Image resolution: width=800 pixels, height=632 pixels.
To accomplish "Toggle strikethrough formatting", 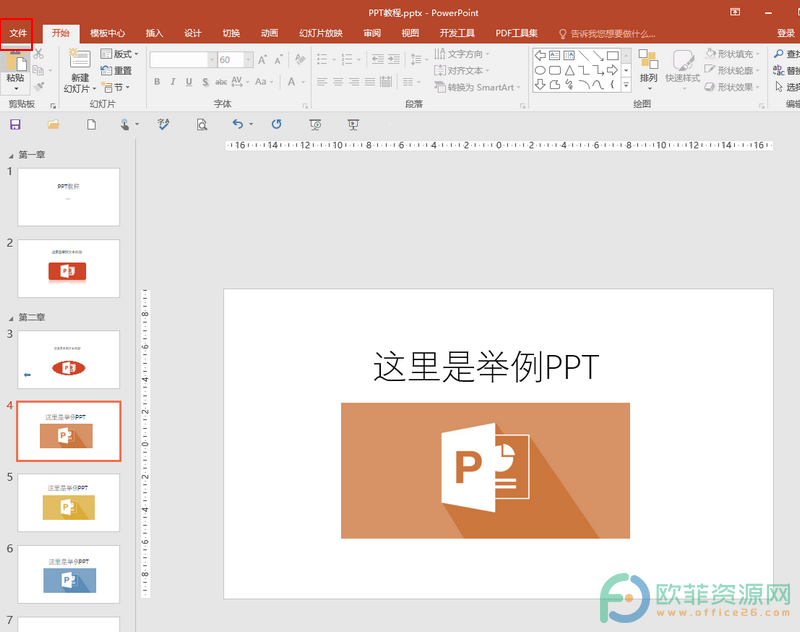I will [x=221, y=82].
